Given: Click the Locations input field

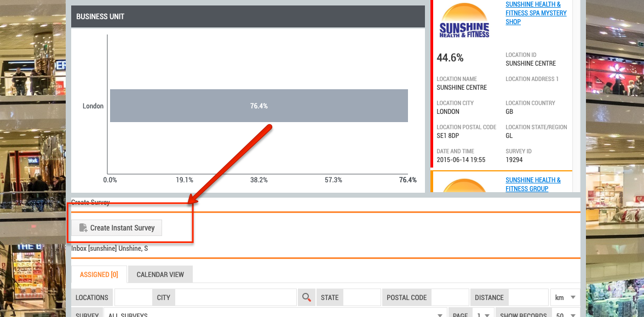Looking at the screenshot, I should pos(134,297).
